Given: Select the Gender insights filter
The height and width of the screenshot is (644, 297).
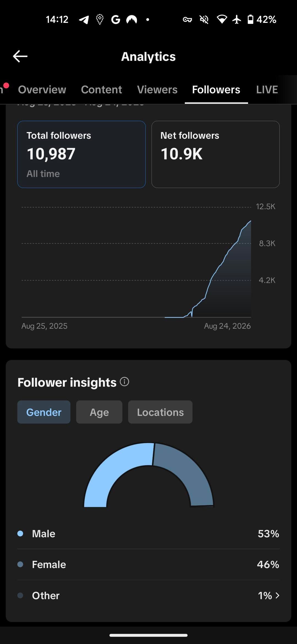Looking at the screenshot, I should (44, 412).
